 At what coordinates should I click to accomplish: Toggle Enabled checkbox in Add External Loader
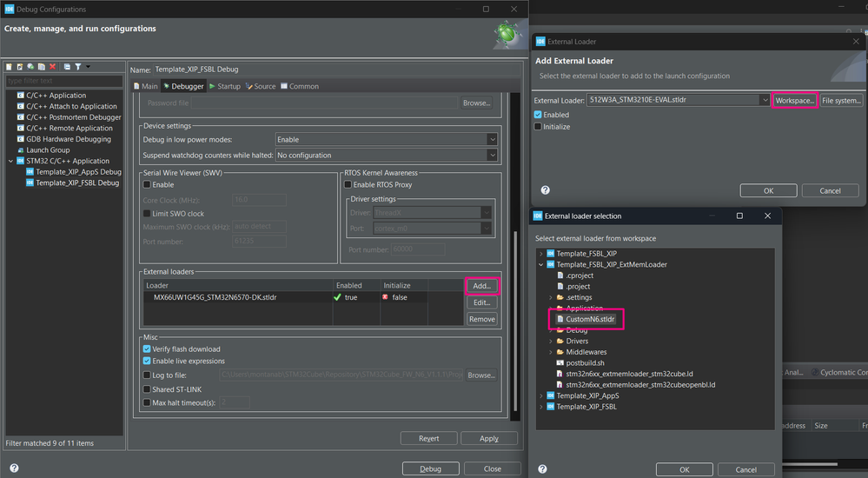pyautogui.click(x=538, y=115)
